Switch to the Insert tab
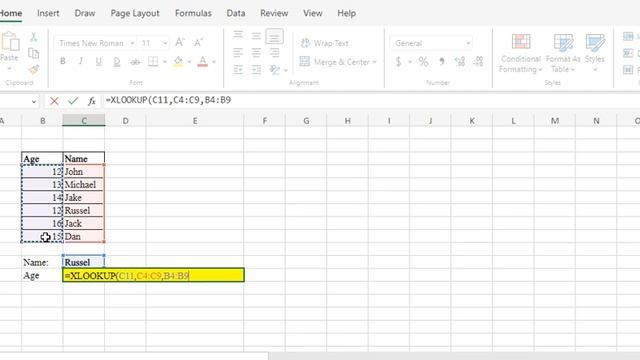The image size is (640, 360). pyautogui.click(x=48, y=13)
